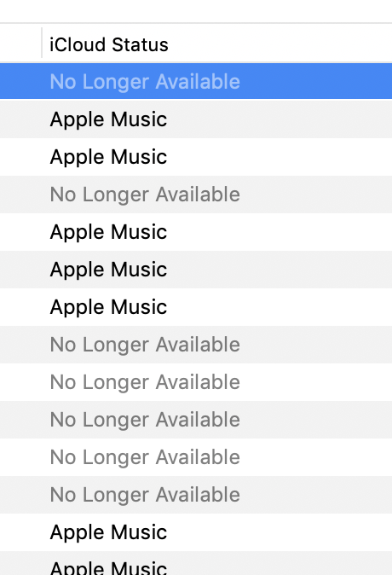
Task: Click empty left cell of blue highlighted row
Action: pos(22,81)
